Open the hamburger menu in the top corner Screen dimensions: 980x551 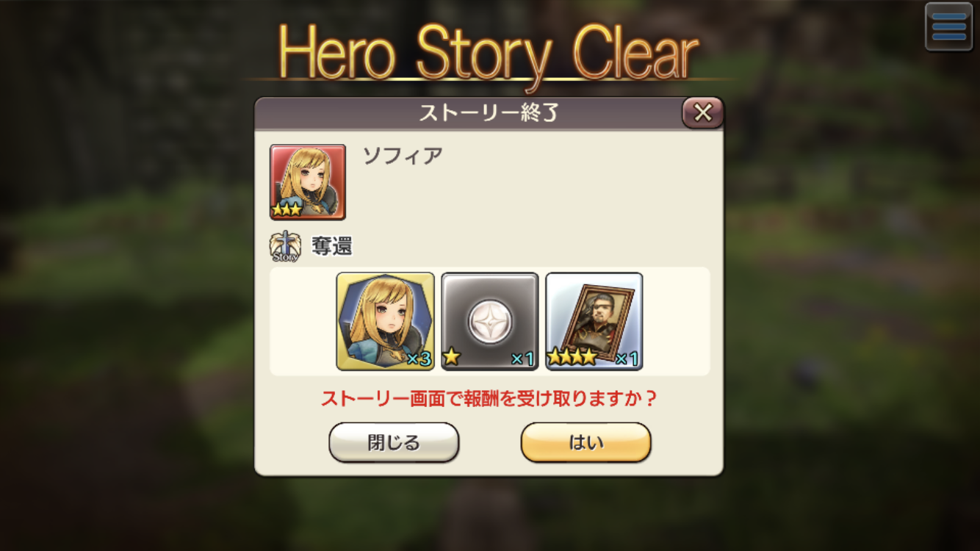click(948, 26)
